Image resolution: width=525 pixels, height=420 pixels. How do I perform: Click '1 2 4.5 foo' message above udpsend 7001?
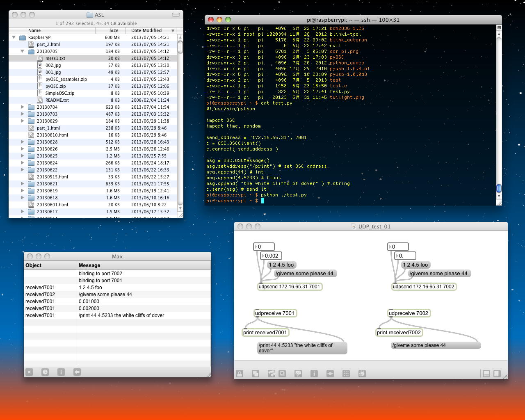[281, 265]
